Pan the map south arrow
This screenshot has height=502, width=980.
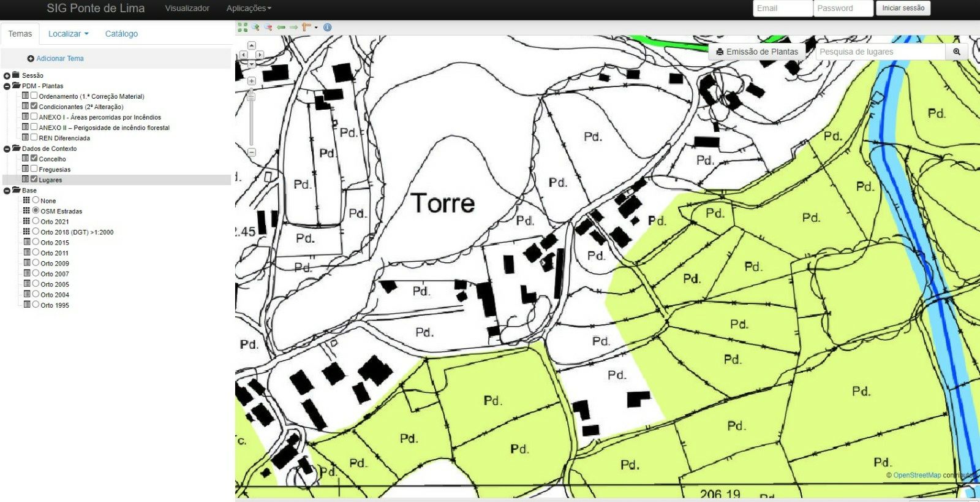coord(251,64)
